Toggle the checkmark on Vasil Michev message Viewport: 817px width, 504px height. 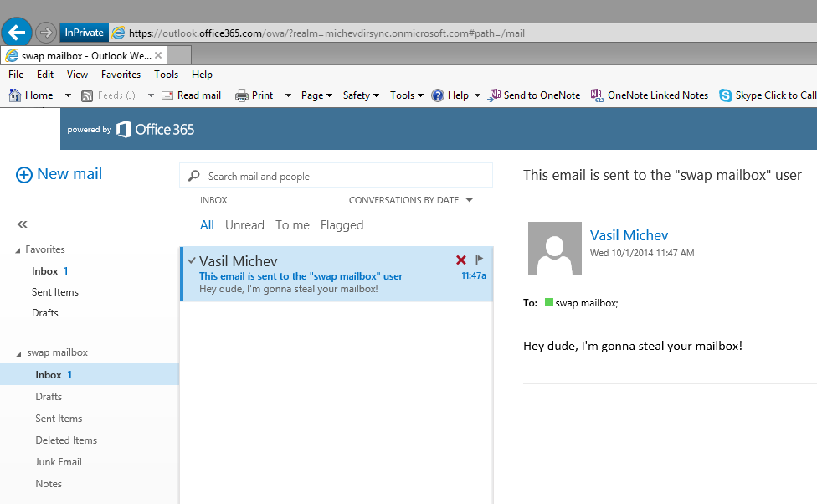192,260
